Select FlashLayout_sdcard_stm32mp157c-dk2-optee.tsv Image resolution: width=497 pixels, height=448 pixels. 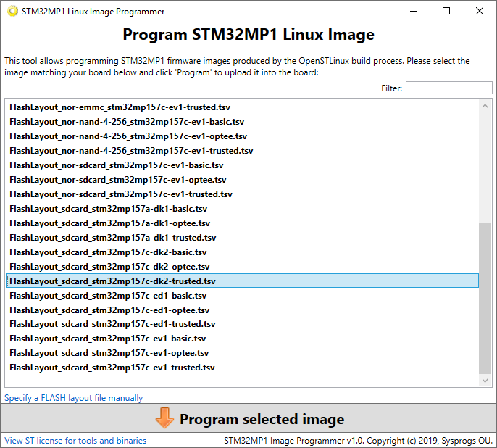click(243, 267)
